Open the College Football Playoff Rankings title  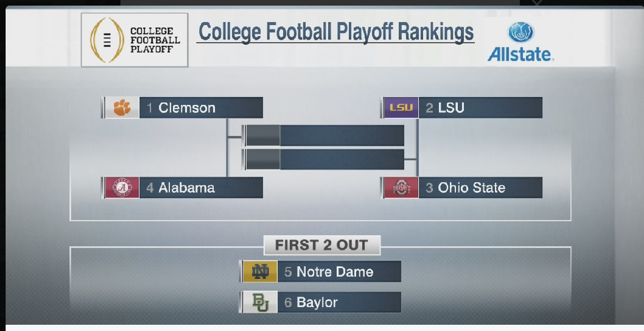point(336,31)
